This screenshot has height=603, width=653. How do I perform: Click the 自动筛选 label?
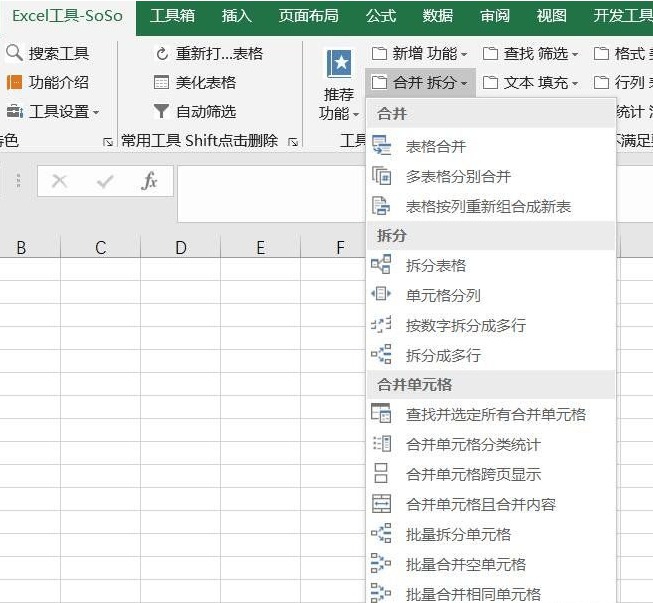tap(206, 112)
